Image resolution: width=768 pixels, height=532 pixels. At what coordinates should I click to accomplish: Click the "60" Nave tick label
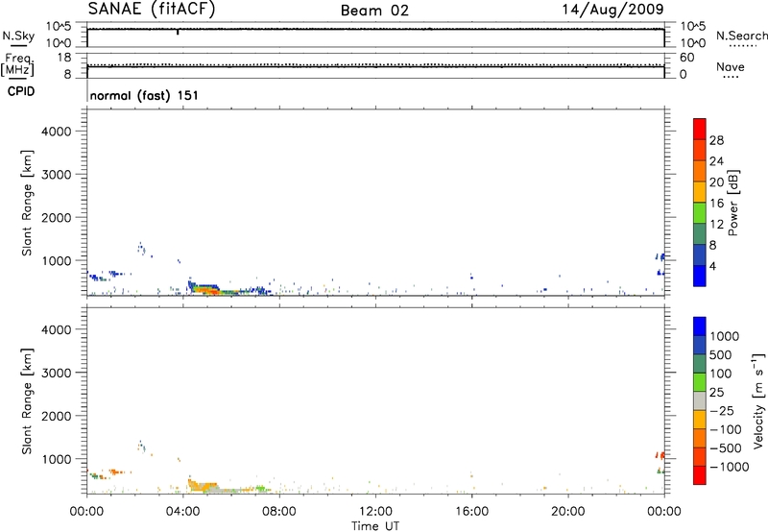pos(687,58)
